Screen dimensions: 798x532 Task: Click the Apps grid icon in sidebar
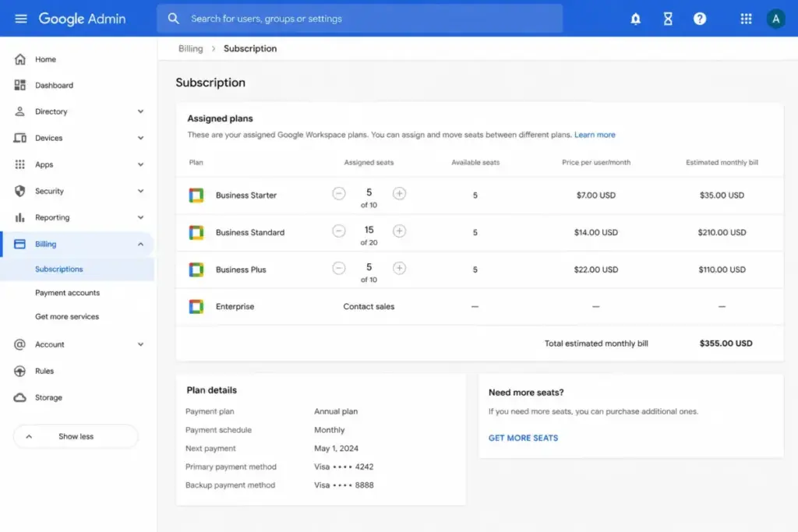point(19,164)
